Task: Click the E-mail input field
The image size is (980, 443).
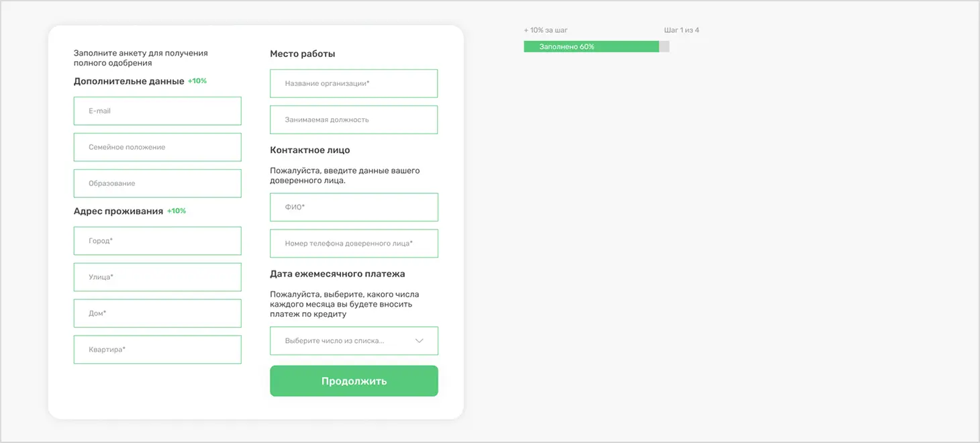Action: pos(157,111)
